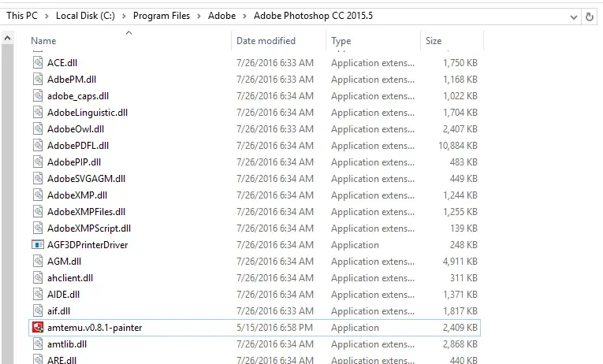Click the AdobeSVGAGM.dll file icon

pyautogui.click(x=38, y=178)
